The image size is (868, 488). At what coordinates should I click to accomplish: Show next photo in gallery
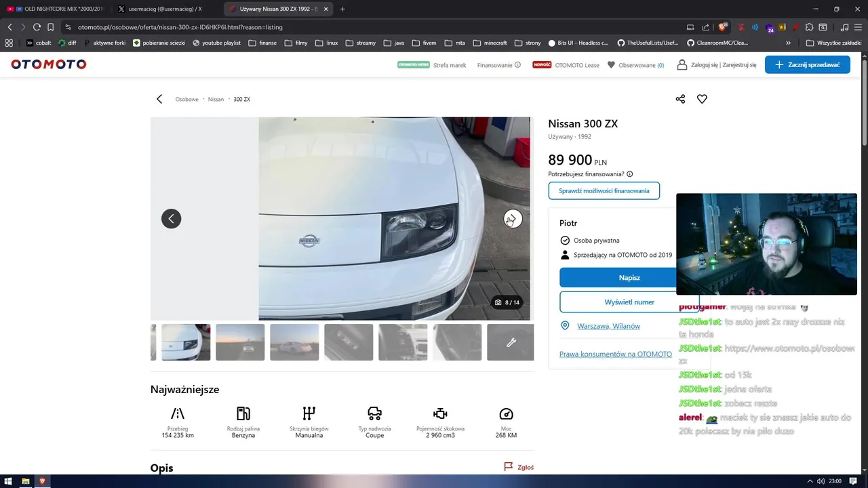(513, 218)
